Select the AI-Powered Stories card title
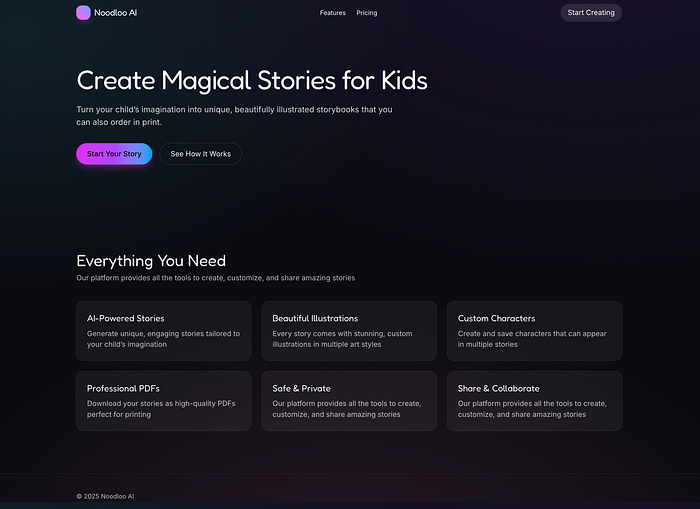Viewport: 700px width, 509px height. coord(125,318)
